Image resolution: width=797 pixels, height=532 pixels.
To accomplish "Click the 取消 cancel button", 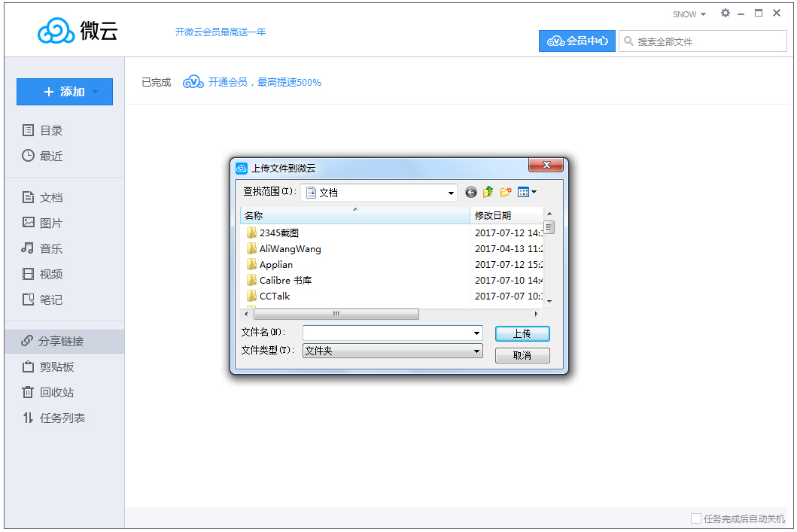I will coord(522,355).
